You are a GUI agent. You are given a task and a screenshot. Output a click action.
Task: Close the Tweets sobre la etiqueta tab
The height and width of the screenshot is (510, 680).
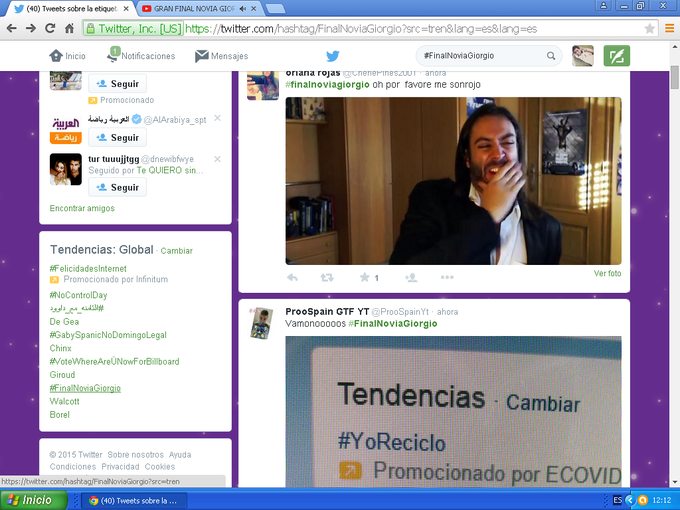(x=126, y=9)
